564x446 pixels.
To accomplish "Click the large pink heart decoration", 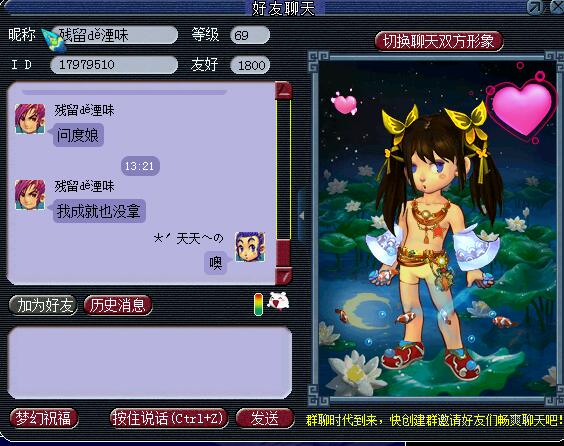I will point(521,109).
